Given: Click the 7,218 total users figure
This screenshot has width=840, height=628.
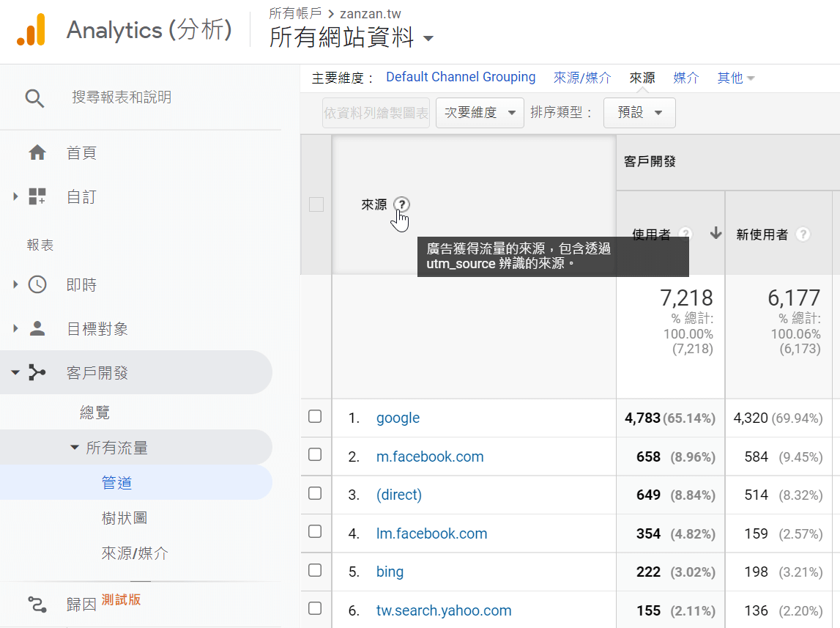Looking at the screenshot, I should [686, 298].
